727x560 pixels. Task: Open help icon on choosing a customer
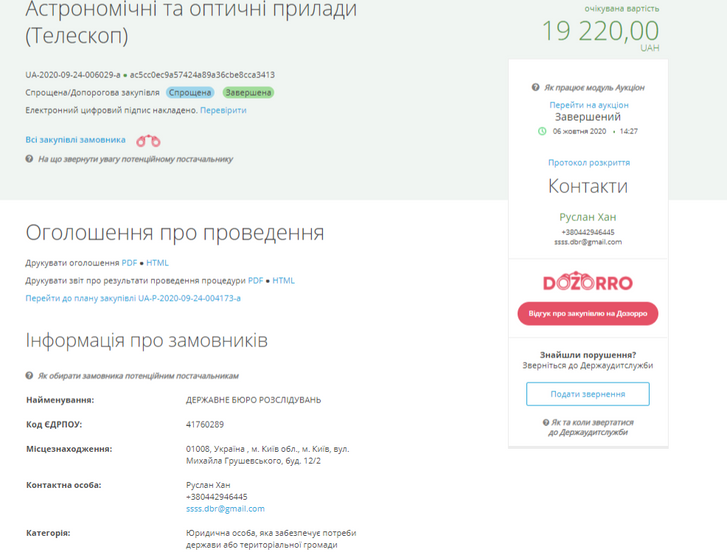pyautogui.click(x=29, y=375)
